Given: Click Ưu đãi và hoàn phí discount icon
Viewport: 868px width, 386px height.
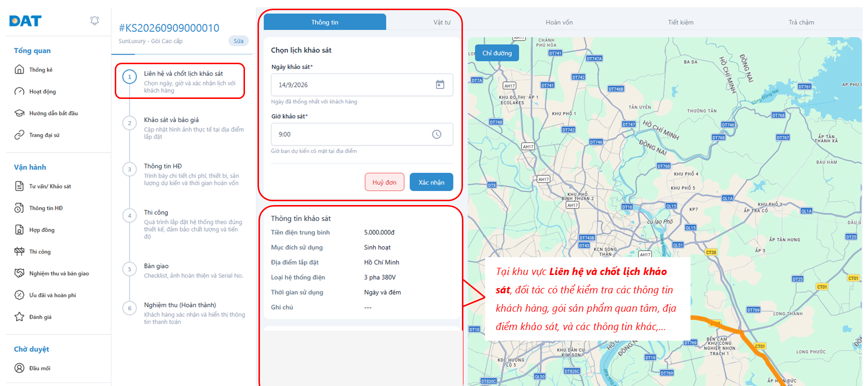Looking at the screenshot, I should pos(19,295).
